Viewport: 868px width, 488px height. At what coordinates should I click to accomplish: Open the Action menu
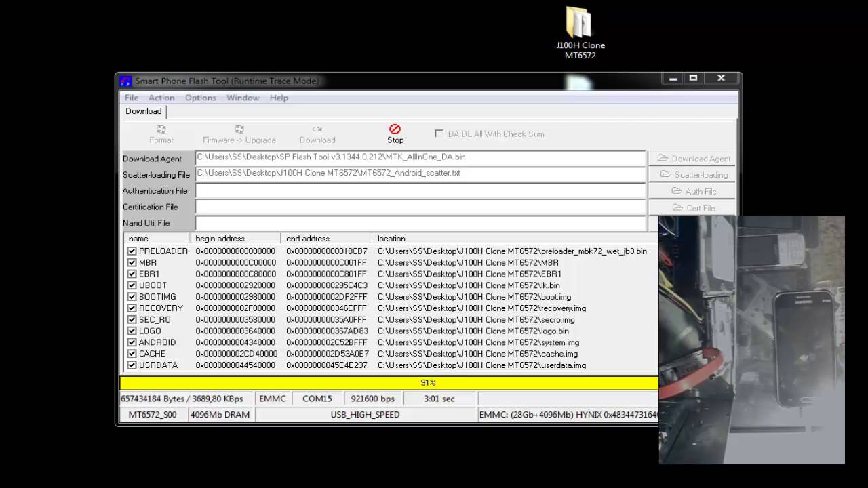161,98
